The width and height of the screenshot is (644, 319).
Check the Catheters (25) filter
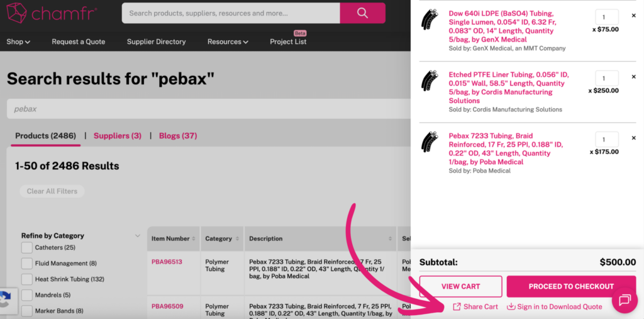[26, 248]
